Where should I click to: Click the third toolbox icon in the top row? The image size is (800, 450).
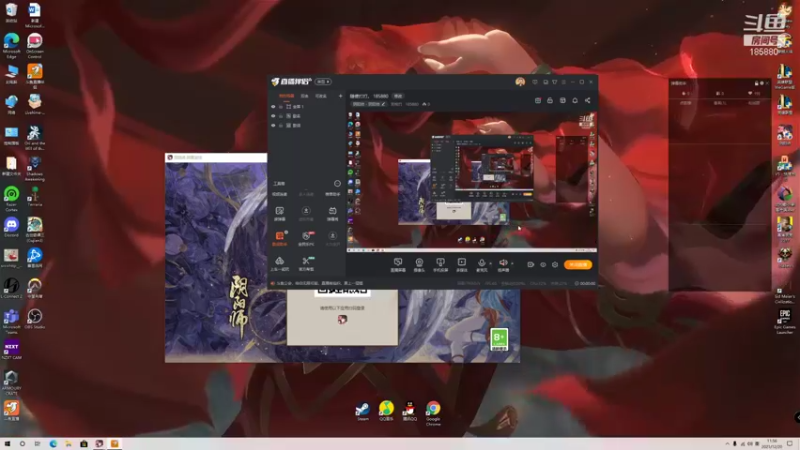(x=332, y=213)
